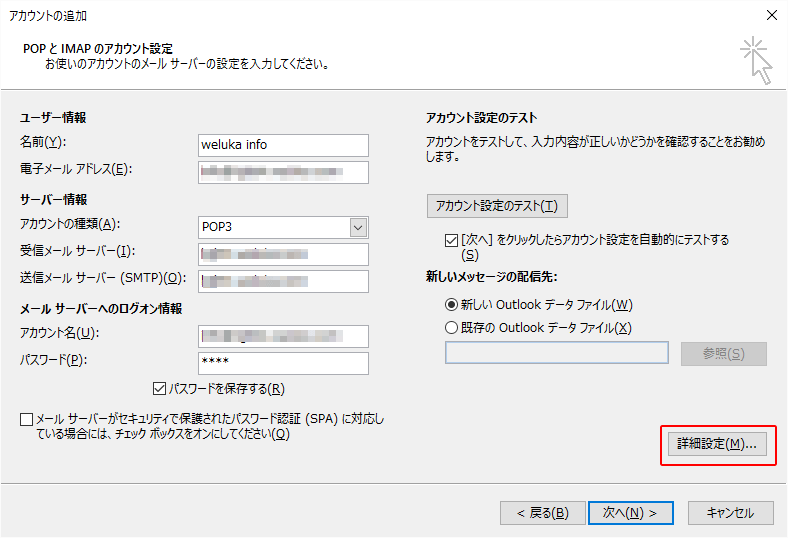
Task: Click the existing data file path field
Action: (x=557, y=353)
